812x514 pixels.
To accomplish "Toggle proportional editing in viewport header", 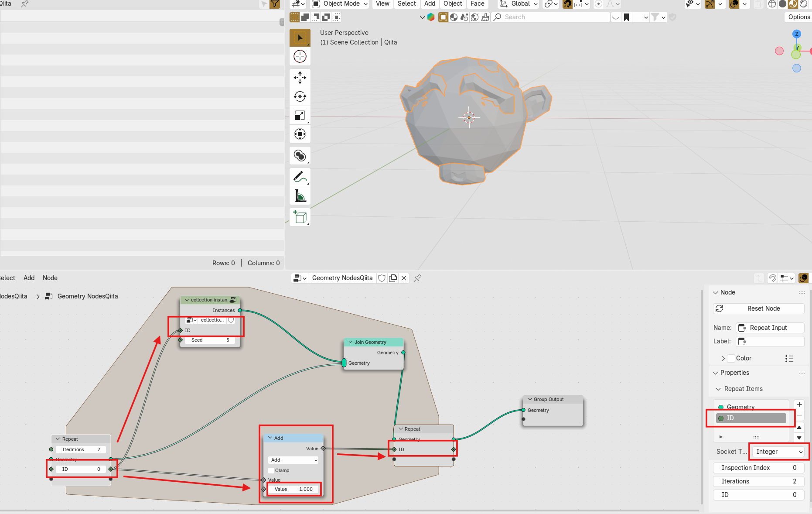I will (x=599, y=4).
